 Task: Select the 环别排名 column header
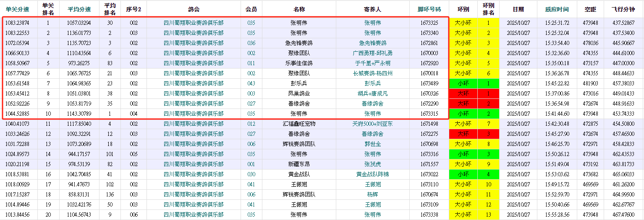[x=488, y=9]
